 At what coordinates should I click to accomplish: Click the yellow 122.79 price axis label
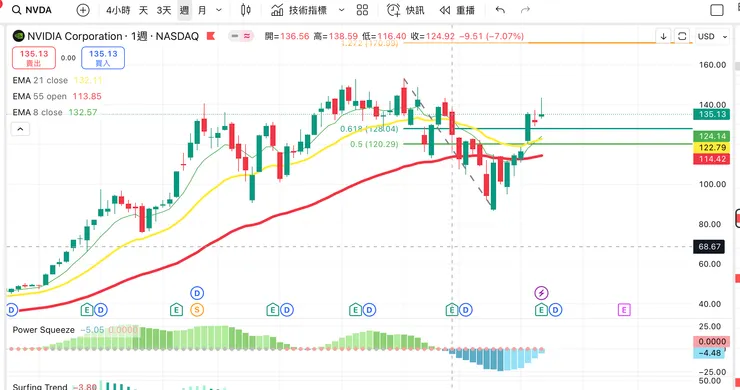click(x=712, y=148)
